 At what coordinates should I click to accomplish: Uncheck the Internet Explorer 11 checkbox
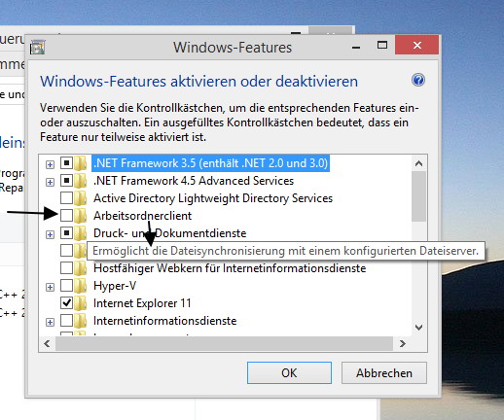click(66, 302)
